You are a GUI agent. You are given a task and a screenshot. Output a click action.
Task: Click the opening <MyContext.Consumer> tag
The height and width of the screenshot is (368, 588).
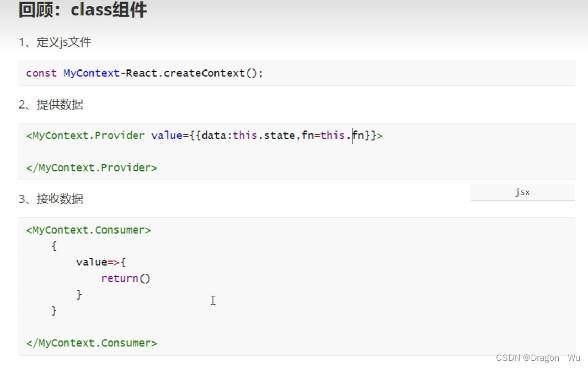88,230
